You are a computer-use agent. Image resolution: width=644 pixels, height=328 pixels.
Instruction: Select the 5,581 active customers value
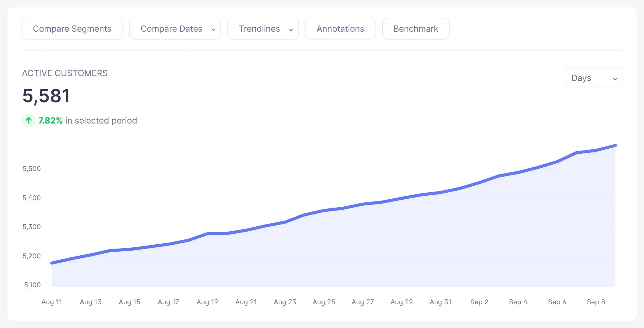click(x=46, y=96)
